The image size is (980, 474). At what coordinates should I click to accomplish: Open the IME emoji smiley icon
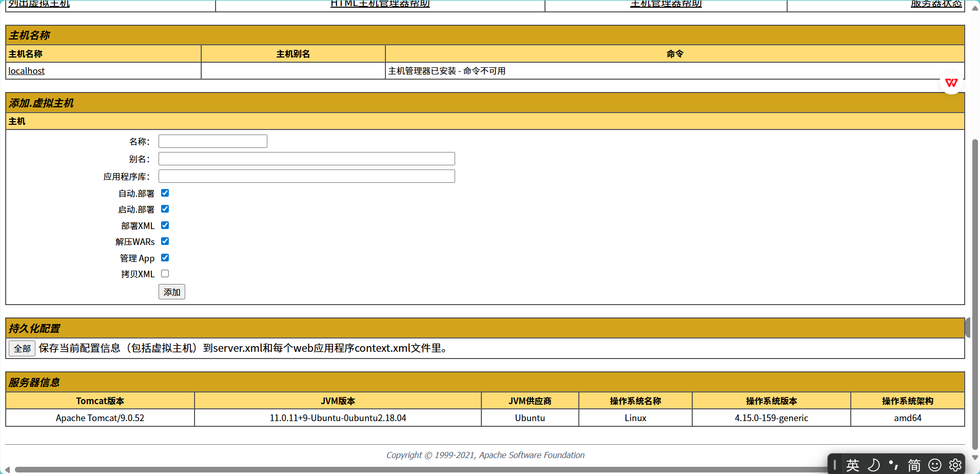click(935, 465)
